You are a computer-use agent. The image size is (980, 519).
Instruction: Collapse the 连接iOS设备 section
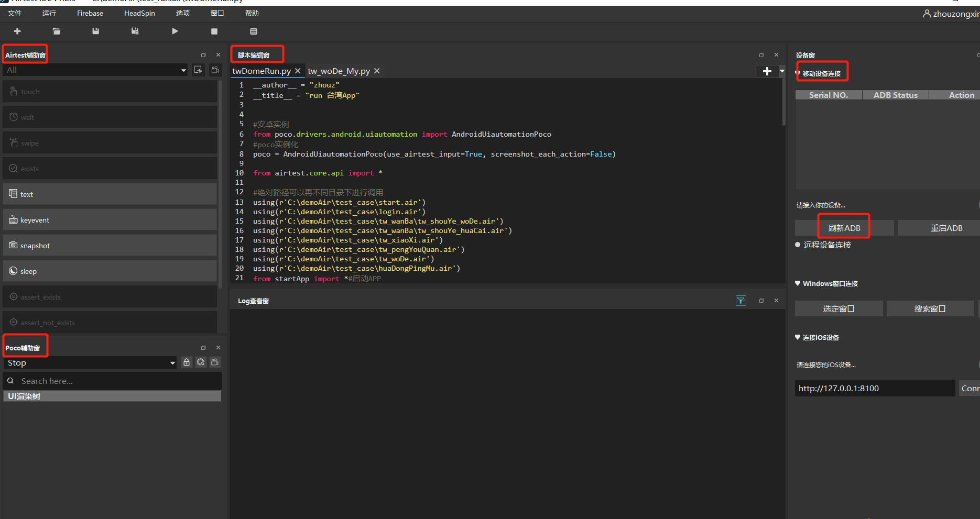tap(798, 337)
